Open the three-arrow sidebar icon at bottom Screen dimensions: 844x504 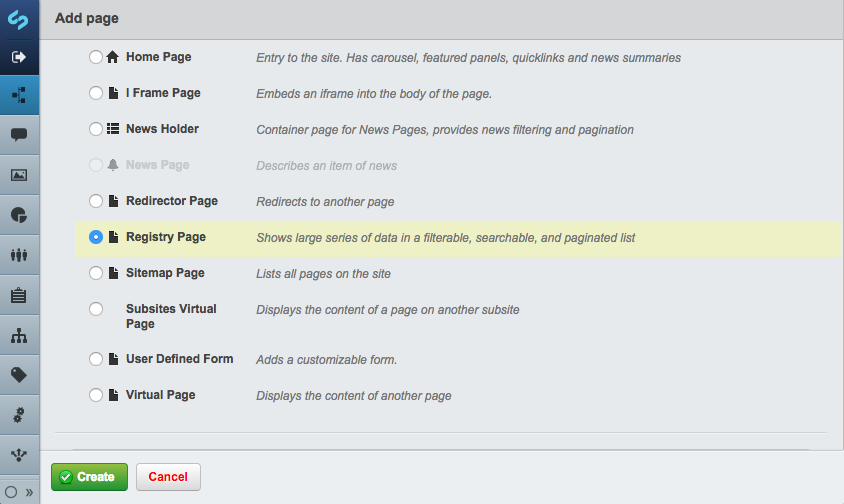coord(19,455)
